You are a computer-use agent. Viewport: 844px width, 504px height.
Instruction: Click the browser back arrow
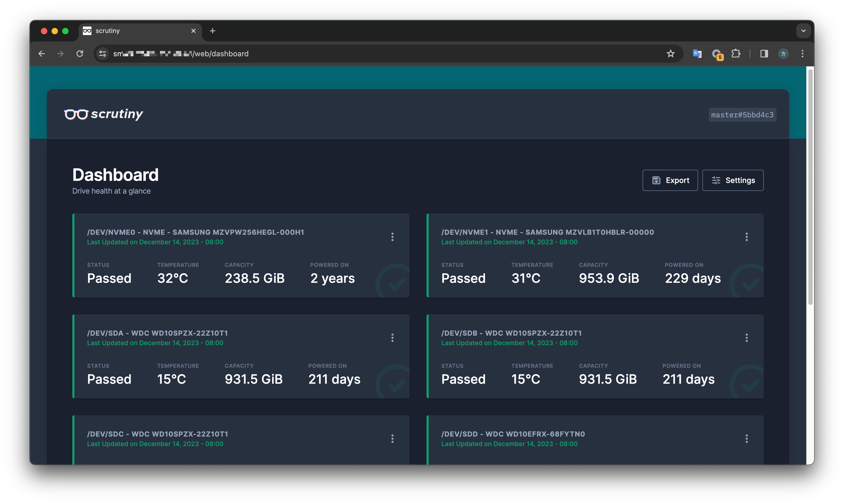[41, 54]
